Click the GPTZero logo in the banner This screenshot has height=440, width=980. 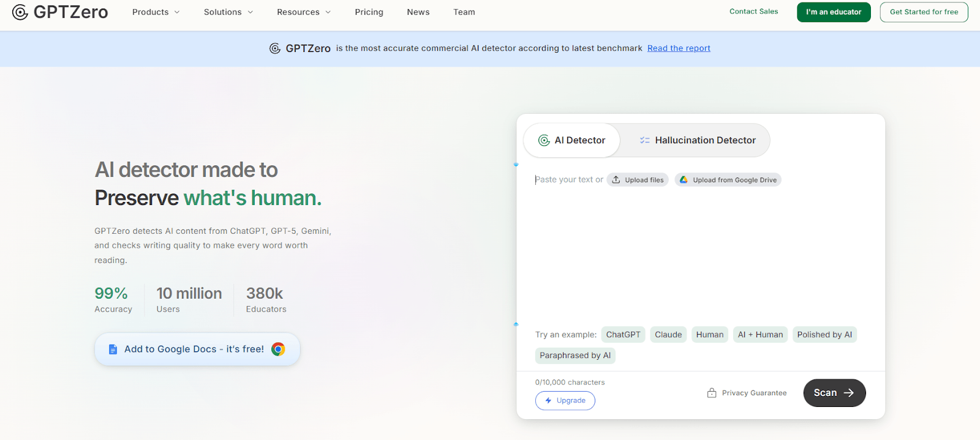pos(300,48)
